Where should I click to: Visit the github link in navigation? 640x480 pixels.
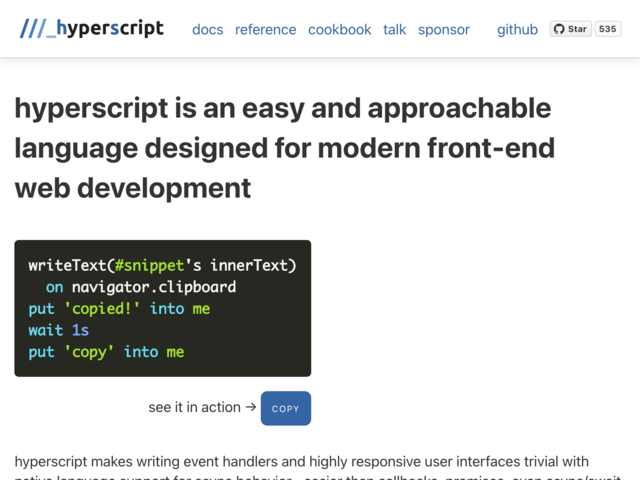[517, 30]
